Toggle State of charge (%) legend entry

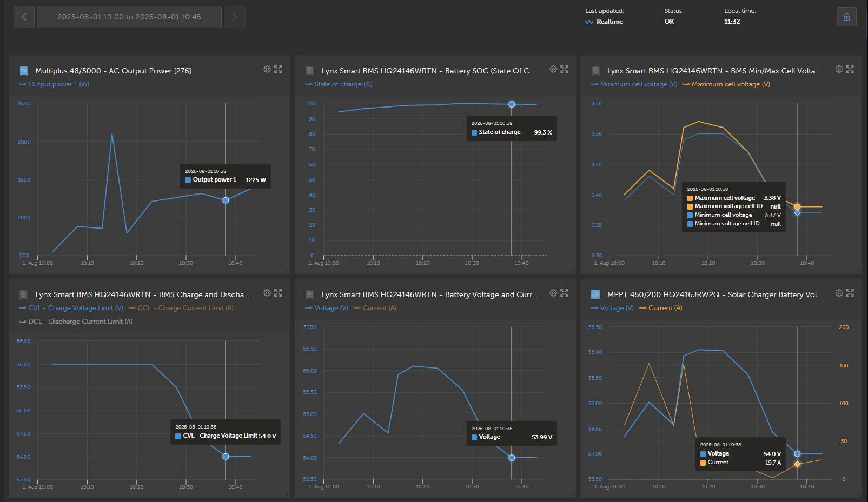pos(339,84)
